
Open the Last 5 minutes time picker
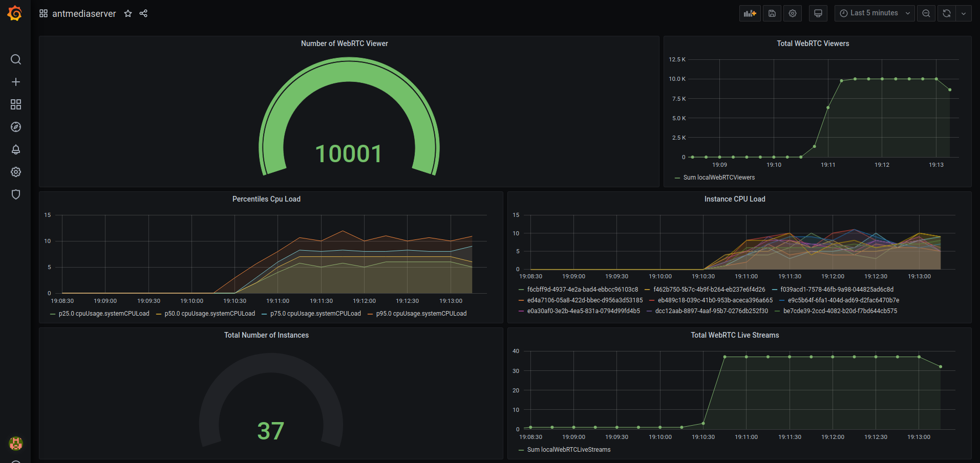[x=875, y=13]
